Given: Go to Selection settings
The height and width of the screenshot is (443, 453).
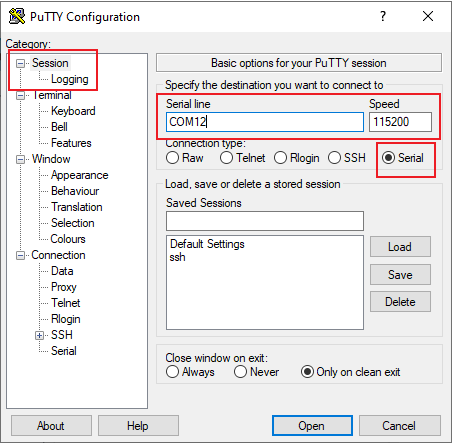Looking at the screenshot, I should click(73, 223).
